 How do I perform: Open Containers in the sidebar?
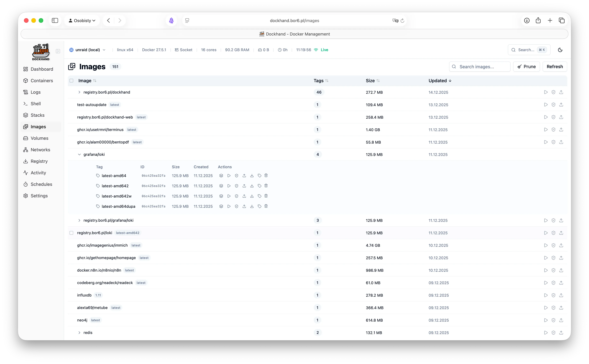click(x=42, y=81)
